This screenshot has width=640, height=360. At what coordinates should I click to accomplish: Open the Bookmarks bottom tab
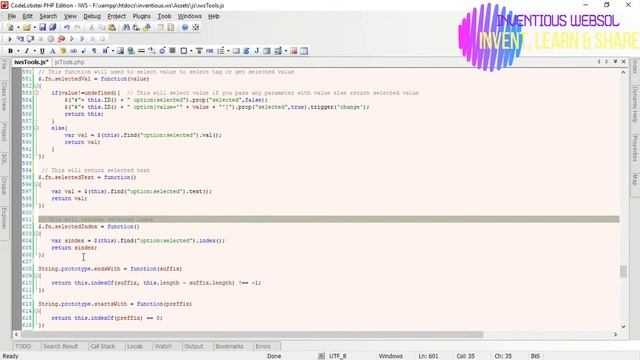coord(229,346)
